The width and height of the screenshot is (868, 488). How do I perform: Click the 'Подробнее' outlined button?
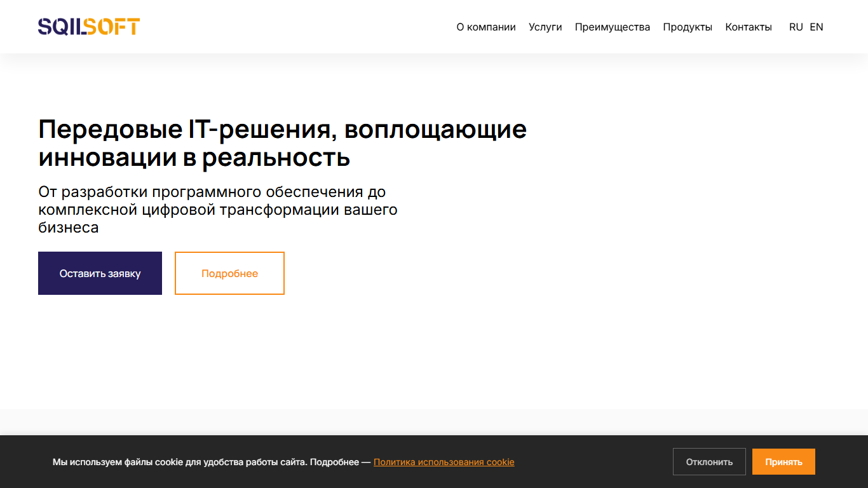click(229, 273)
